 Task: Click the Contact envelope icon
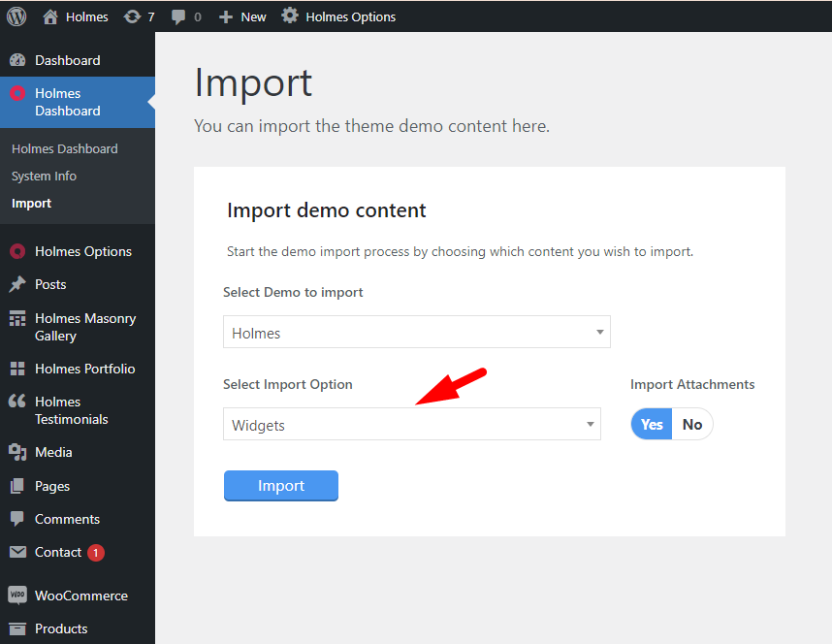tap(17, 552)
